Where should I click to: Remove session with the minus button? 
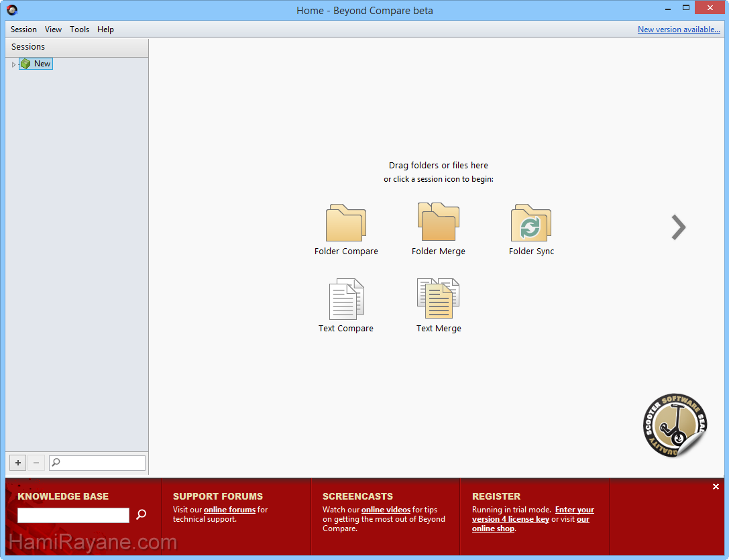pyautogui.click(x=36, y=463)
